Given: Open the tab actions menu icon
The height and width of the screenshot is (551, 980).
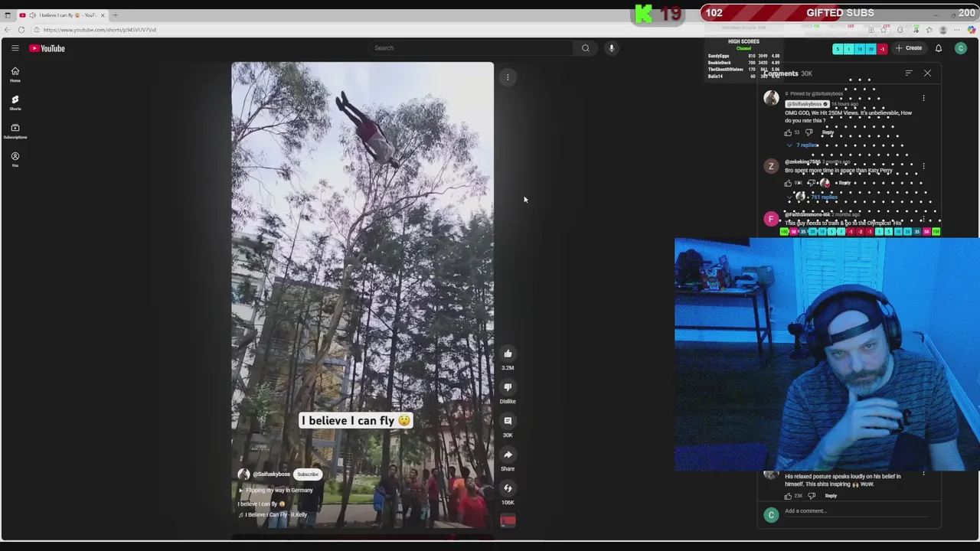Looking at the screenshot, I should [8, 15].
